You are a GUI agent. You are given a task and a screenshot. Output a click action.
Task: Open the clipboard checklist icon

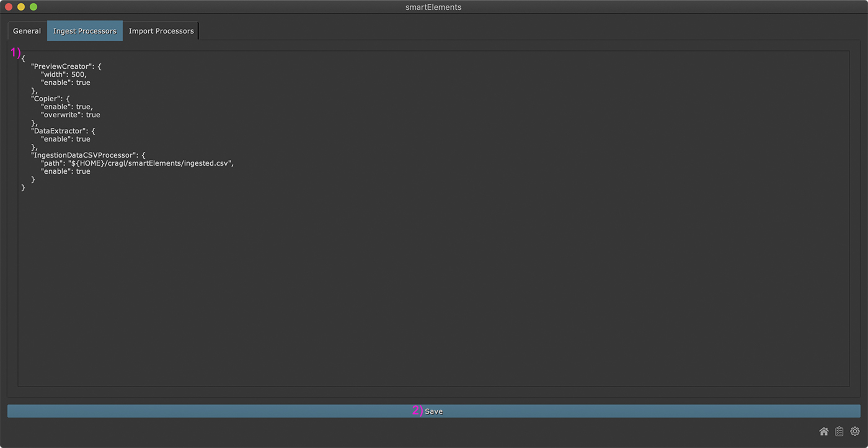839,431
